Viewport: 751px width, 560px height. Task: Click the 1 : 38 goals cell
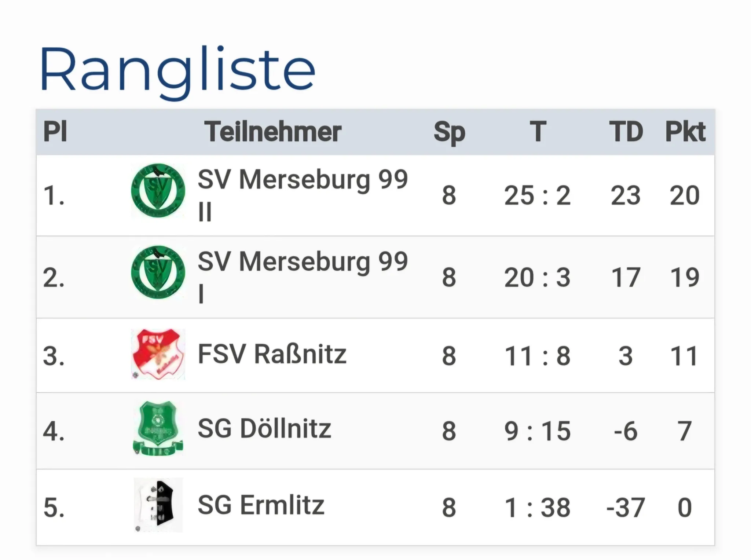pyautogui.click(x=538, y=508)
